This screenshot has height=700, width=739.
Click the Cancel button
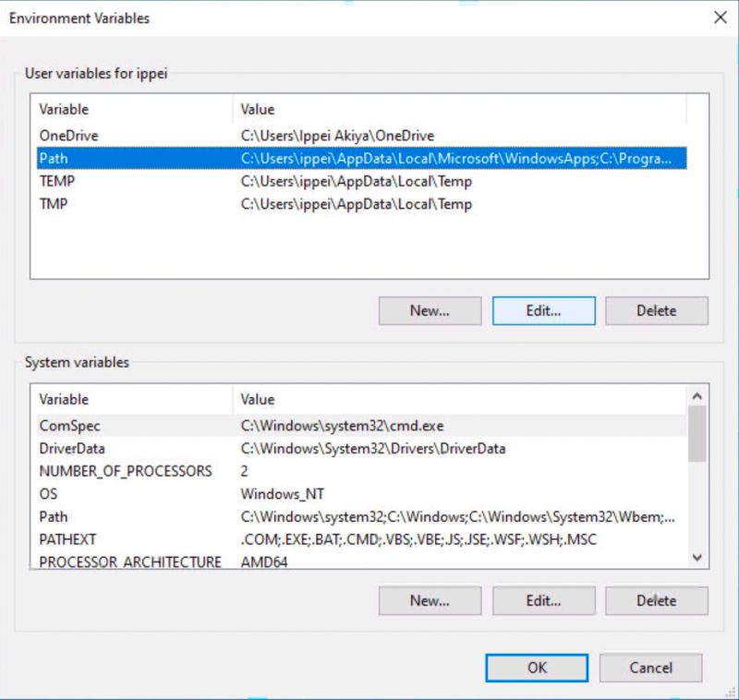651,668
